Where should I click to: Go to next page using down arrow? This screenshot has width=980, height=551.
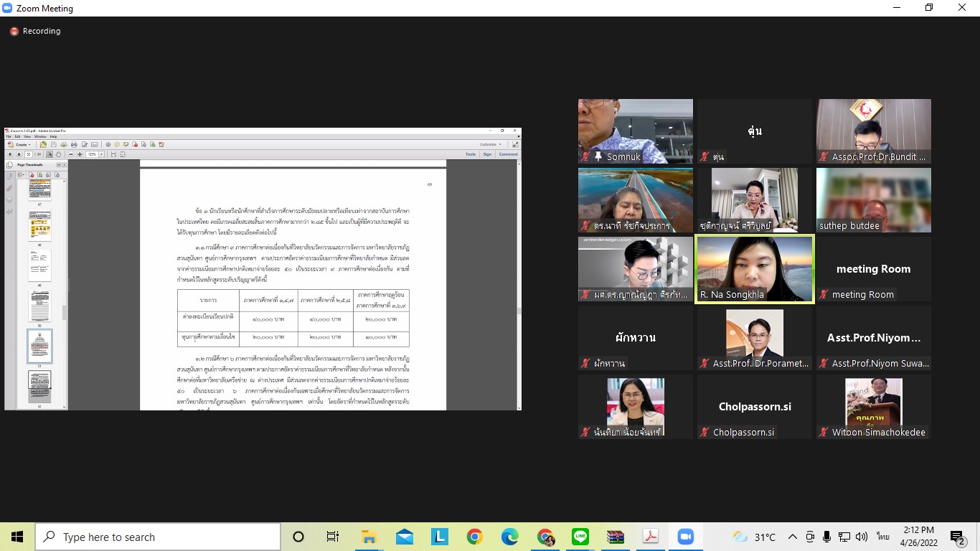[19, 154]
